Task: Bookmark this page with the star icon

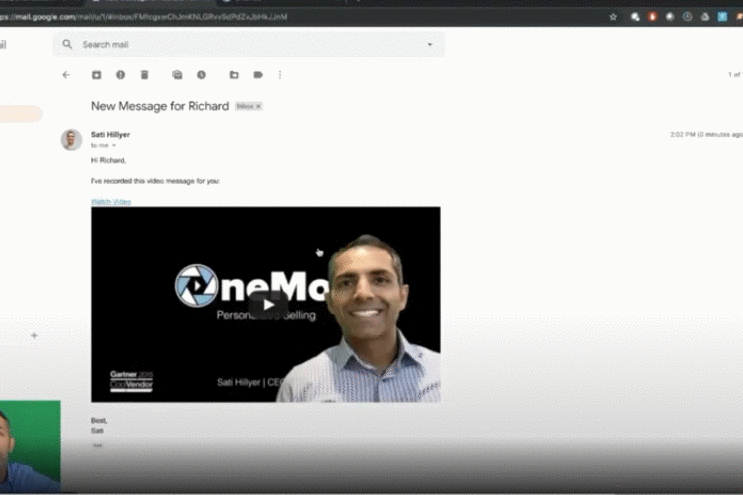Action: [x=613, y=17]
